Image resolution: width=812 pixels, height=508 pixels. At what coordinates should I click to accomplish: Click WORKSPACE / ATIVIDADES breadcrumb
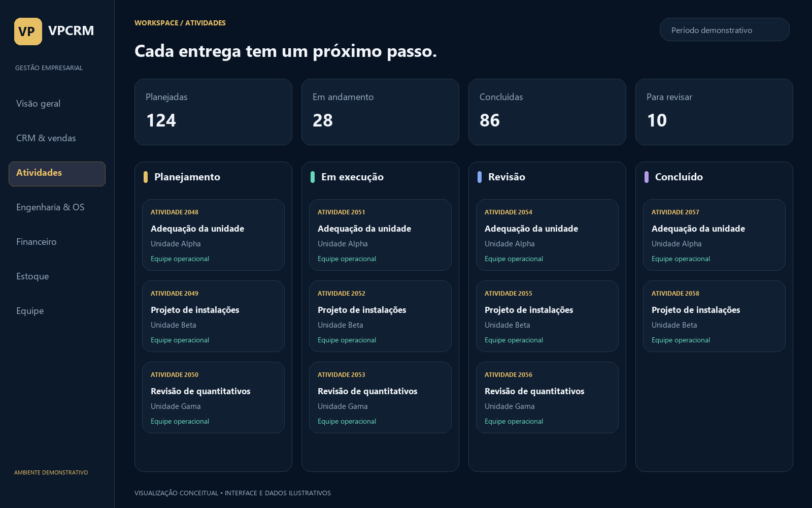click(x=180, y=23)
